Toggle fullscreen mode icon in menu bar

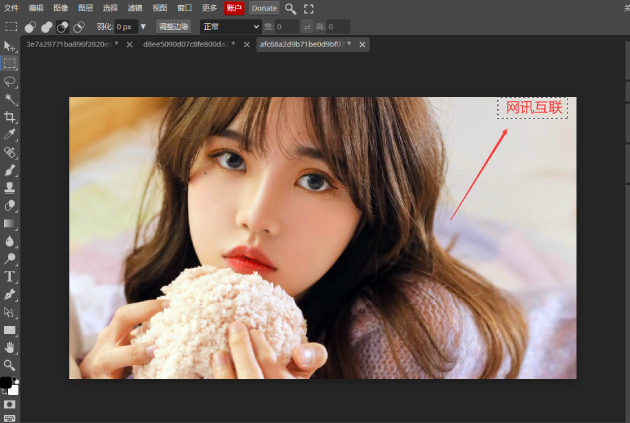coord(309,8)
